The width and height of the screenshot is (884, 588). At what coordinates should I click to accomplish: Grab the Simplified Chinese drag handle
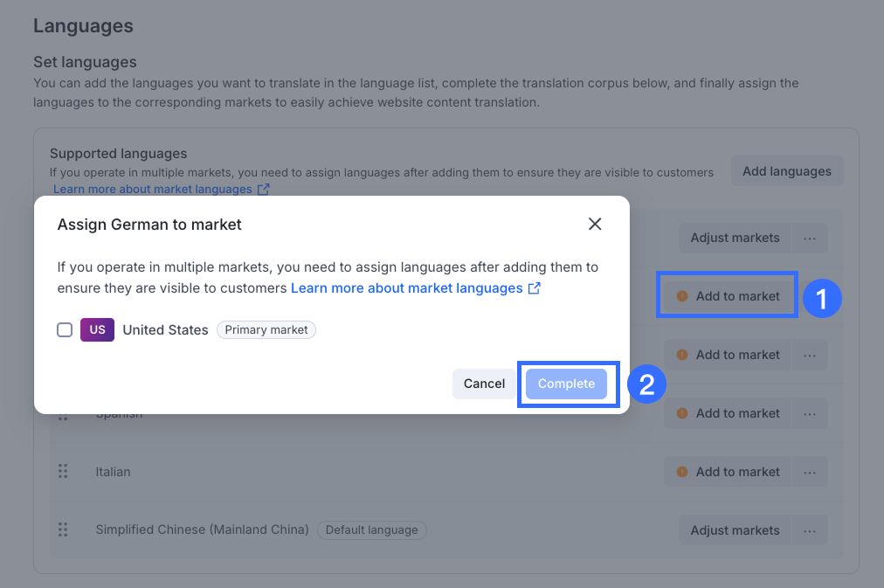(63, 530)
